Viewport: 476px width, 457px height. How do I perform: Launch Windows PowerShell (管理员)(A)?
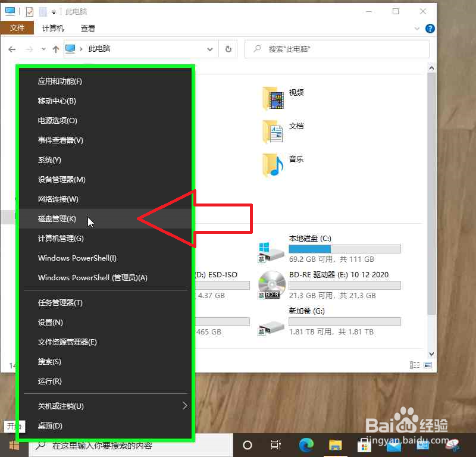105,277
